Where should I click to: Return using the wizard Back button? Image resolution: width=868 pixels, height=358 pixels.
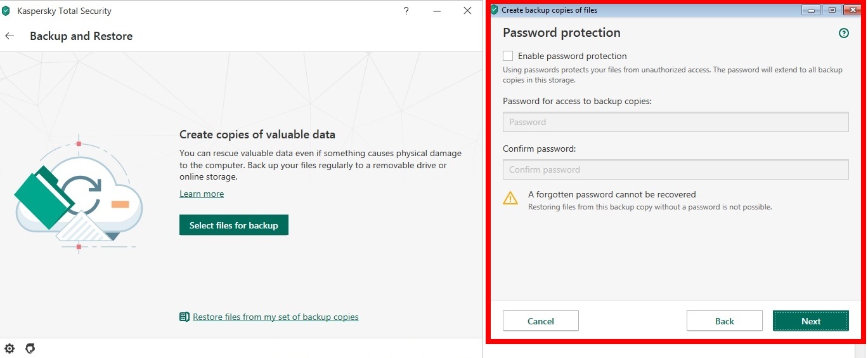pos(724,321)
